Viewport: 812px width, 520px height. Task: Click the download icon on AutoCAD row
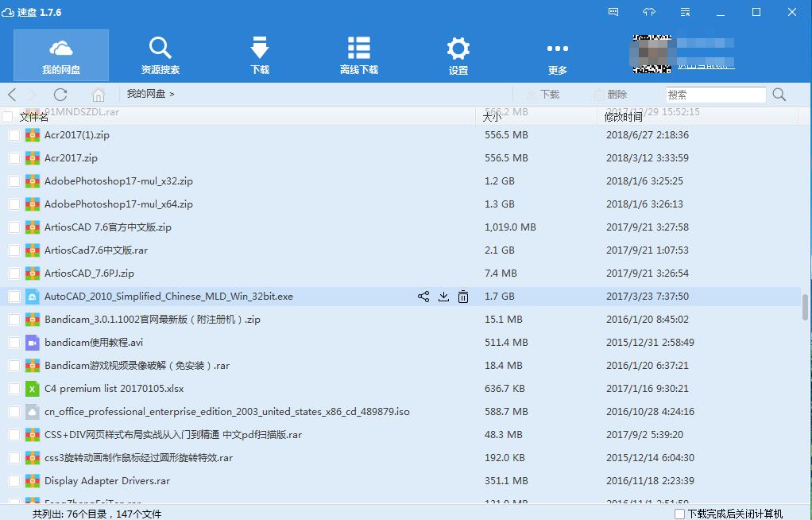443,297
